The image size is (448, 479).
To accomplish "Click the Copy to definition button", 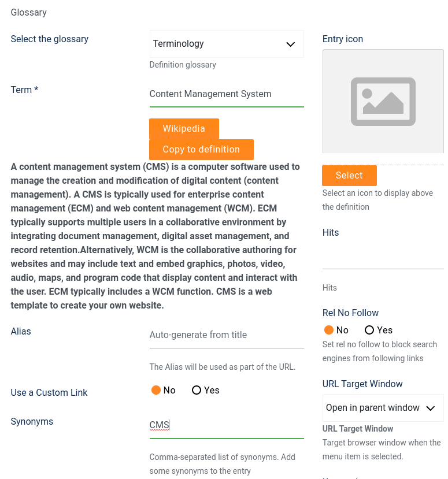I will tap(201, 150).
